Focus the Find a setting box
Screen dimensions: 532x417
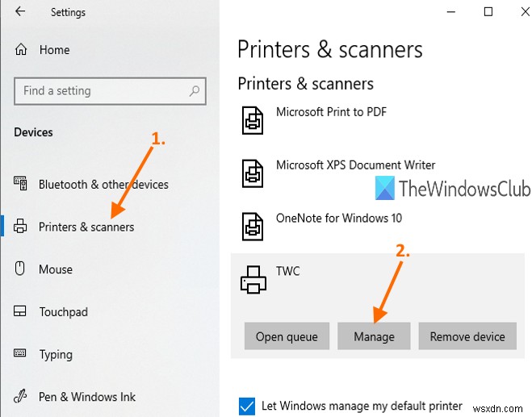[x=110, y=91]
